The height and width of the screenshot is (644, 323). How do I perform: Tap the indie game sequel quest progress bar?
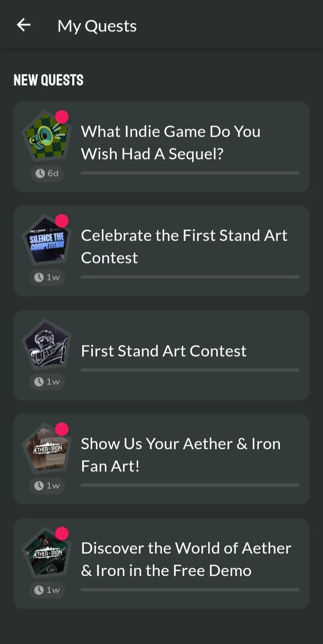pyautogui.click(x=190, y=173)
